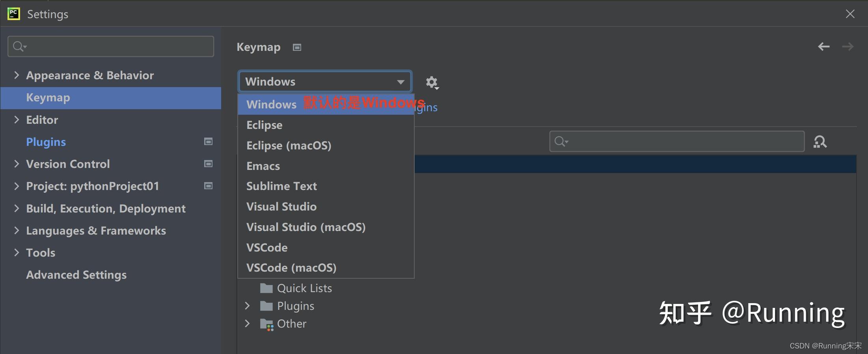Focus the keymap actions search box
The width and height of the screenshot is (868, 354).
(676, 142)
